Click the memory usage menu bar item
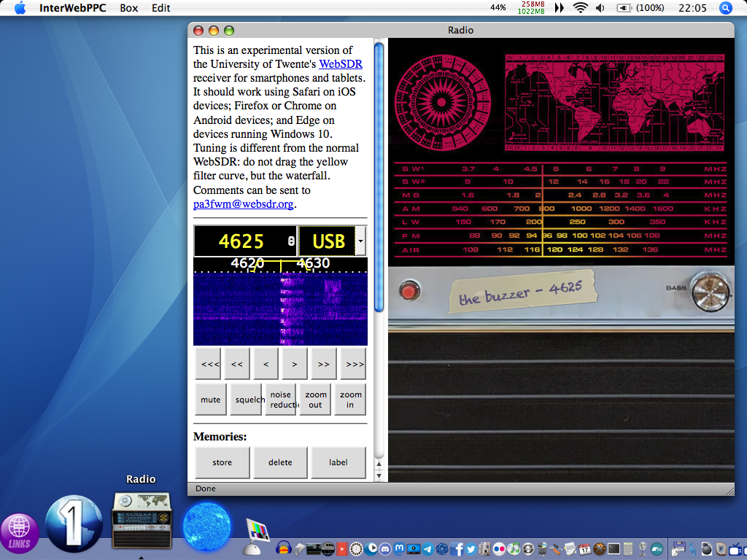 (531, 7)
